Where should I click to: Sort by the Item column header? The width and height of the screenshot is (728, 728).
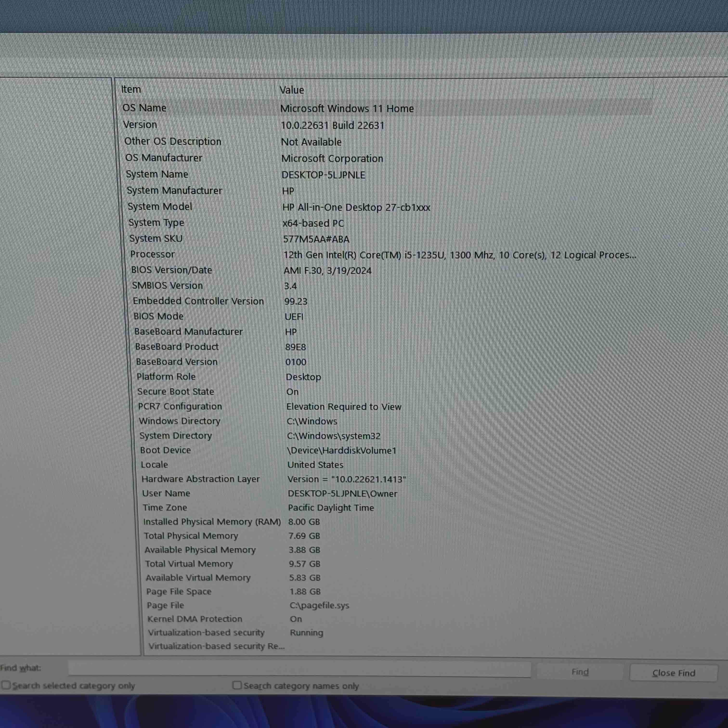coord(131,89)
